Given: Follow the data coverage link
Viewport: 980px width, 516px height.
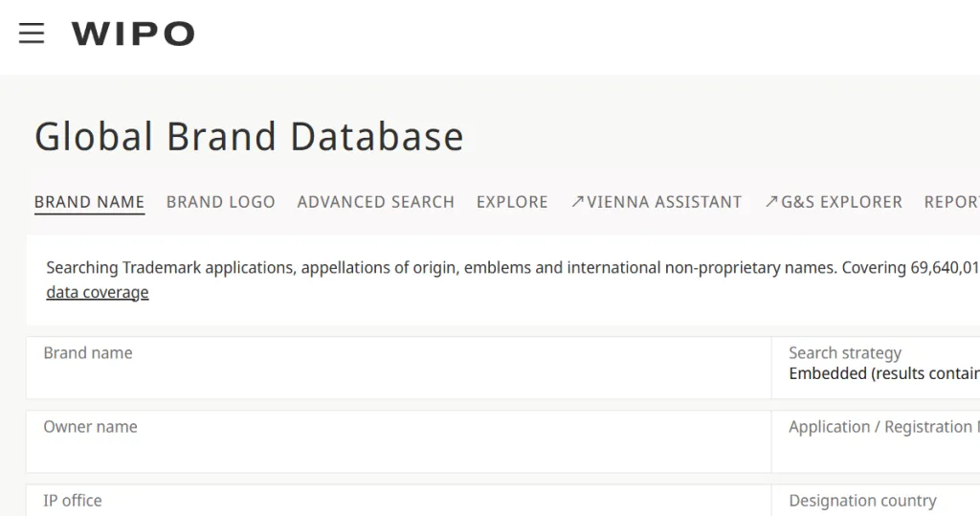Looking at the screenshot, I should 97,293.
